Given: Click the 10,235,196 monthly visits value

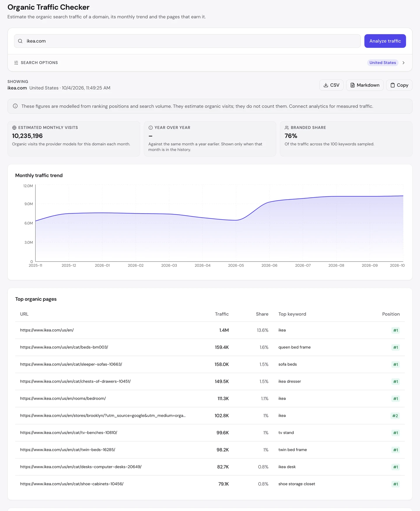Looking at the screenshot, I should [27, 136].
